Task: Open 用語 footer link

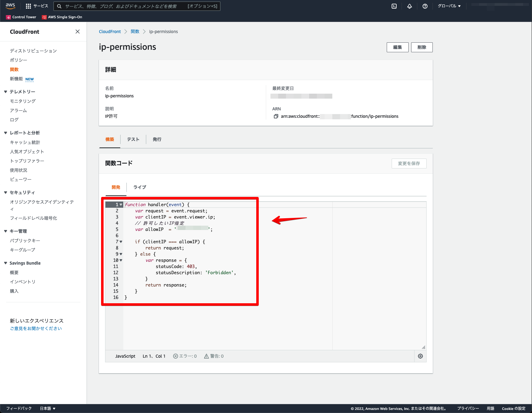Action: coord(491,408)
